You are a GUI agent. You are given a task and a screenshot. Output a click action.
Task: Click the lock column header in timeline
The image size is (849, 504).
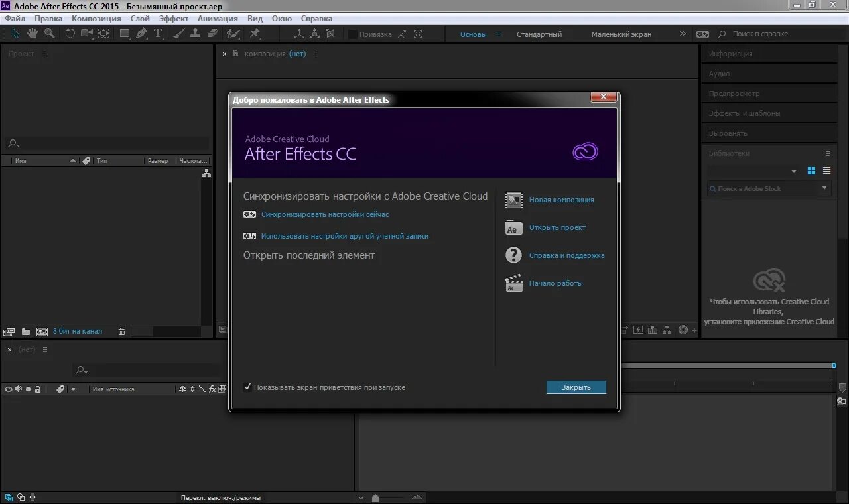pos(38,389)
